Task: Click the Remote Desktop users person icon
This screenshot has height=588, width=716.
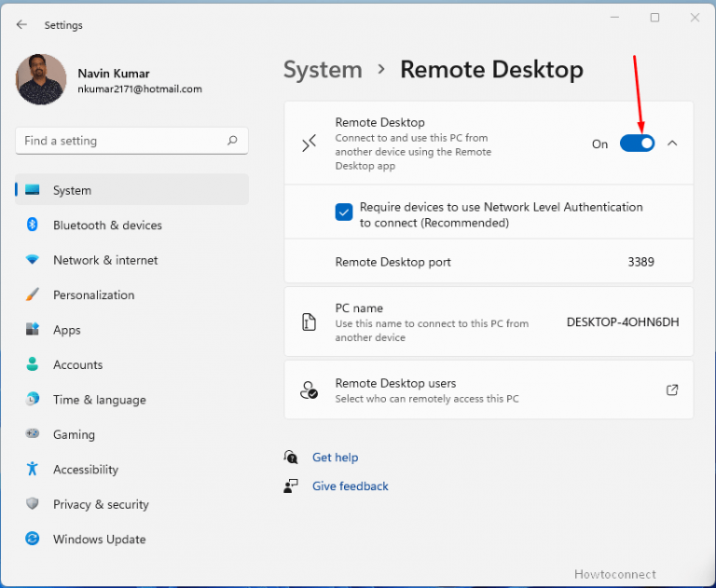Action: coord(310,390)
